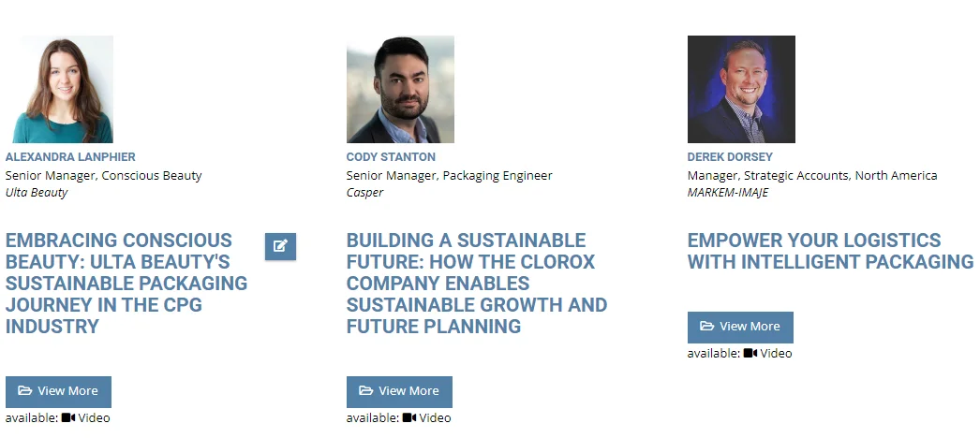The image size is (980, 438).
Task: Click the video camera icon under Alexandra Lanphier's session
Action: click(68, 417)
